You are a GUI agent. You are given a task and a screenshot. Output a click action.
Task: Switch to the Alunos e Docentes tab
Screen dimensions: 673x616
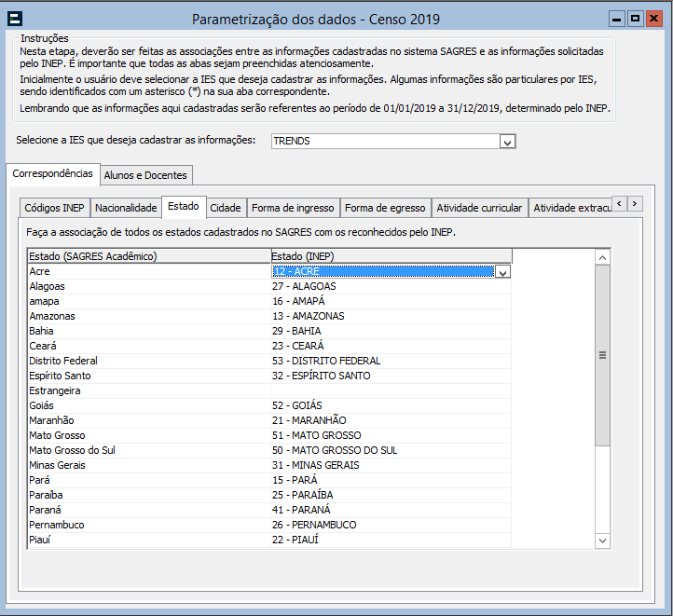point(146,174)
